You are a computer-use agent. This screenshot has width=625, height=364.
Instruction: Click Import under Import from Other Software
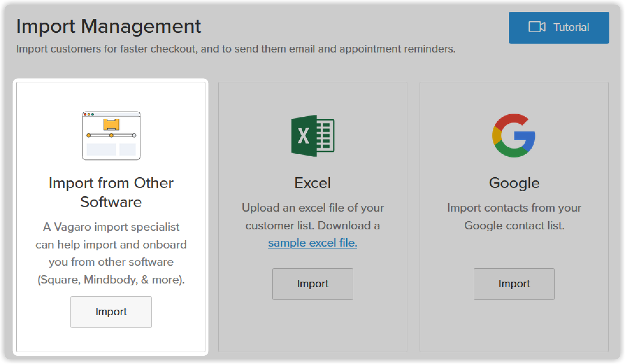(x=111, y=312)
